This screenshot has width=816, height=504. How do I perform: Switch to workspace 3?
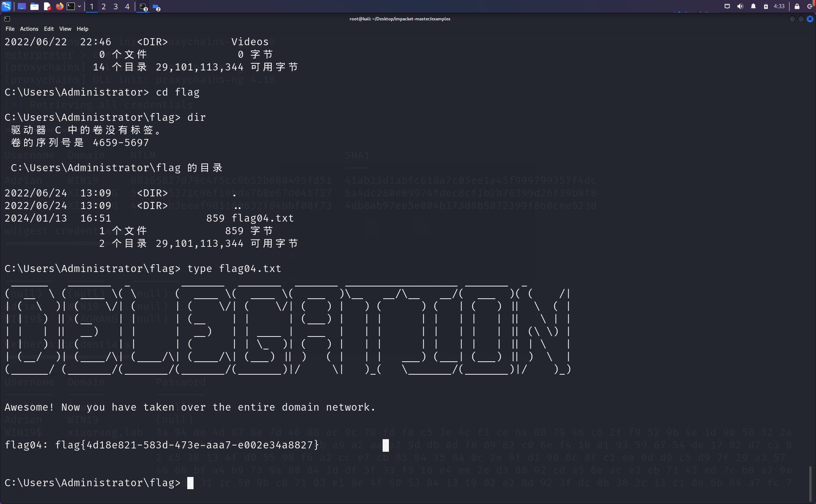click(x=116, y=6)
